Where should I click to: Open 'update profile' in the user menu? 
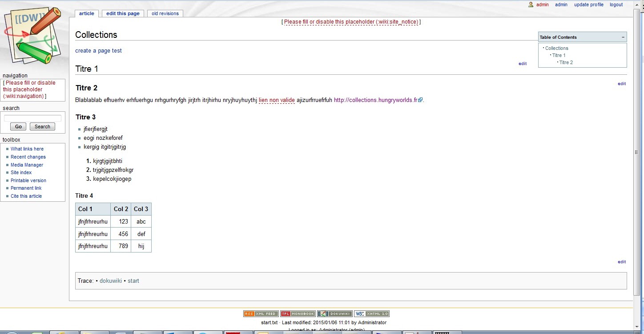coord(588,5)
